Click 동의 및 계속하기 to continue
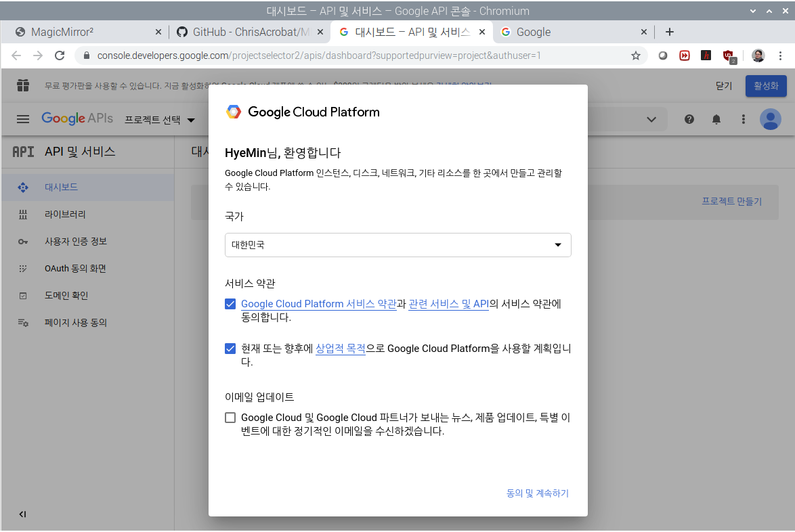Viewport: 795px width, 532px height. click(x=538, y=493)
